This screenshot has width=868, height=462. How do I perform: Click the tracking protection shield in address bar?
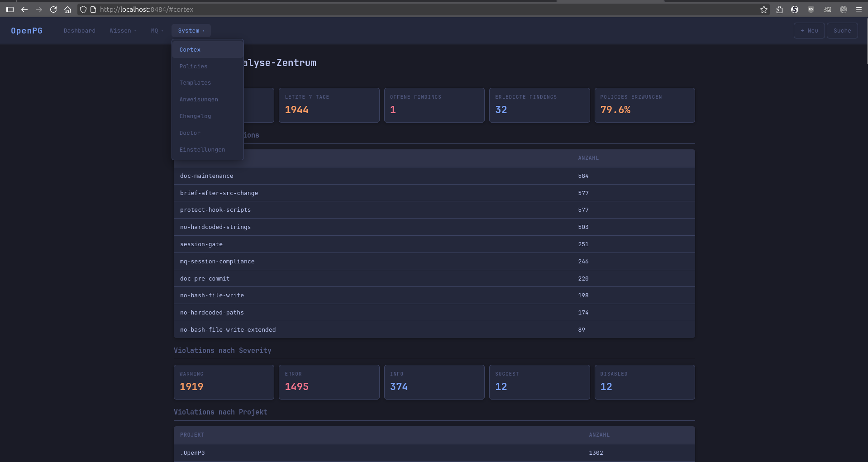83,10
